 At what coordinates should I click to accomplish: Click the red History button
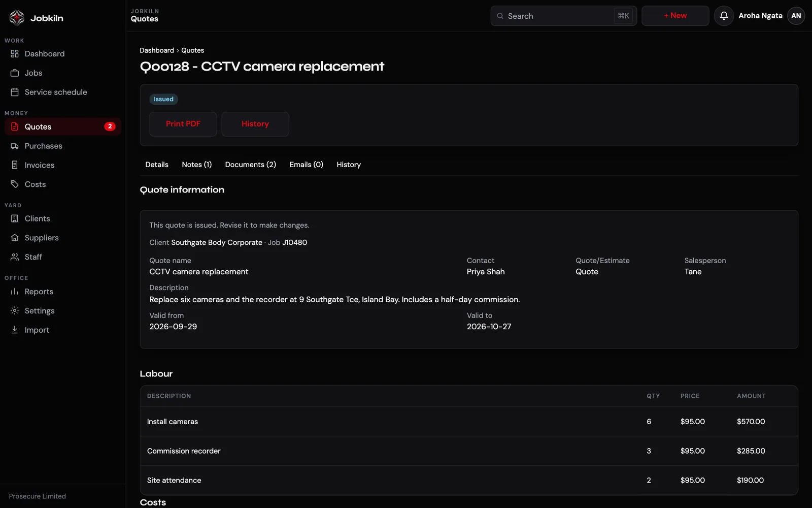pyautogui.click(x=255, y=124)
